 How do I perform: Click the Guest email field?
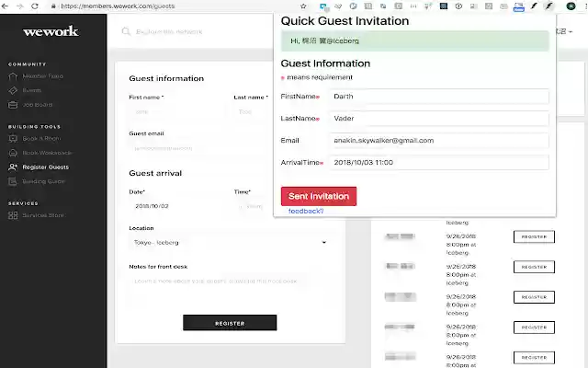click(201, 148)
